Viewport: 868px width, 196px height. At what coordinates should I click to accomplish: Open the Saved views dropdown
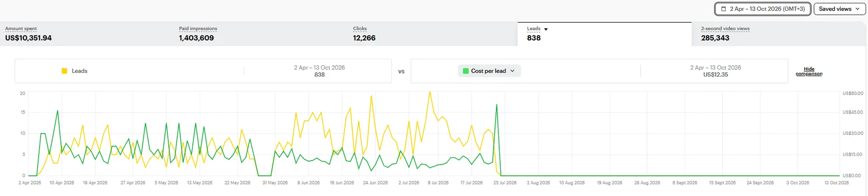840,9
